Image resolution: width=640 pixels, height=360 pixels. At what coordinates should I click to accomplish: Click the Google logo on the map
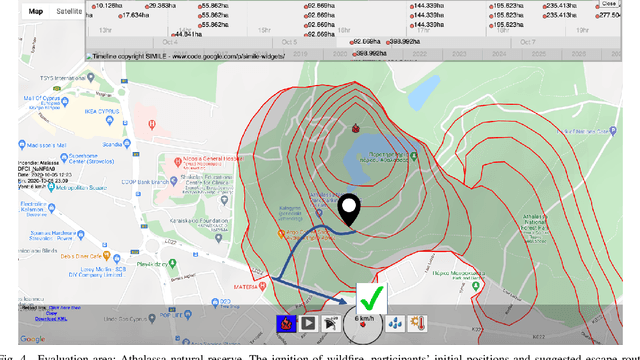33,339
